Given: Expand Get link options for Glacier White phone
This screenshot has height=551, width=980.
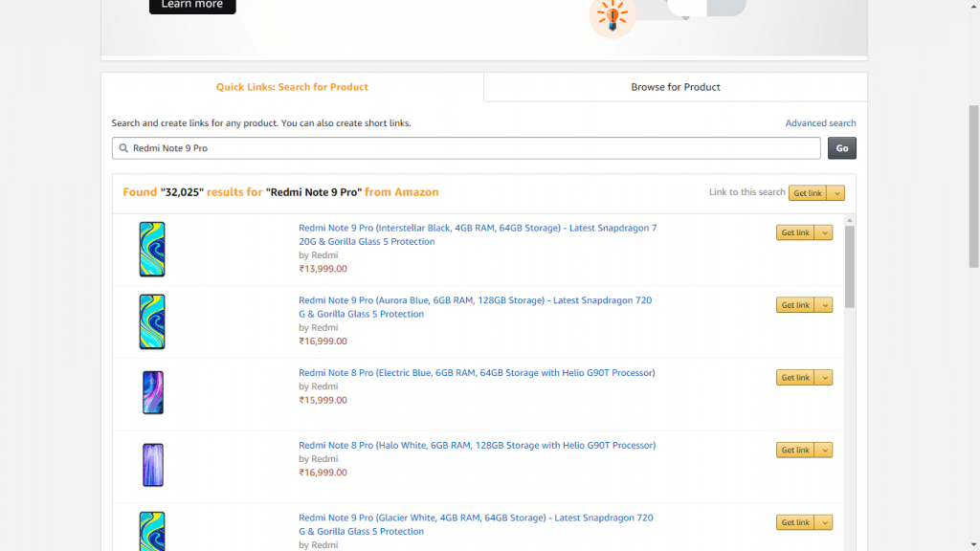Looking at the screenshot, I should [824, 522].
